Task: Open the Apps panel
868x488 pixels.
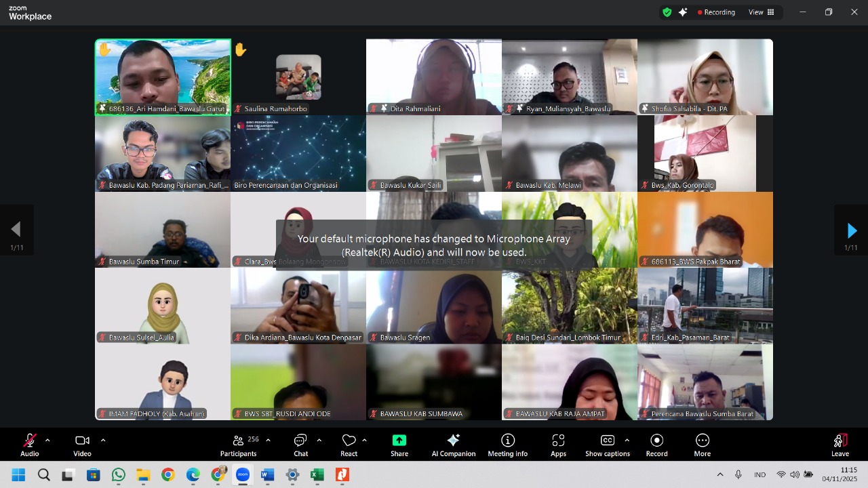Action: click(x=558, y=441)
